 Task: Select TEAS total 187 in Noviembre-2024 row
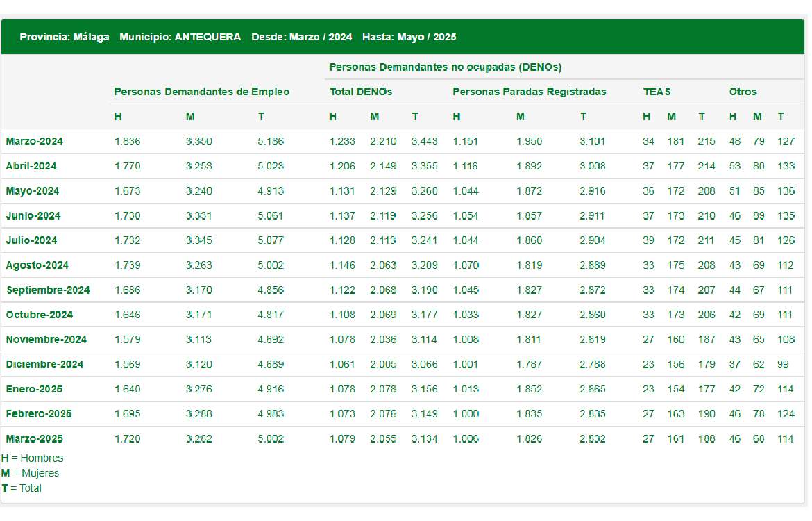706,340
